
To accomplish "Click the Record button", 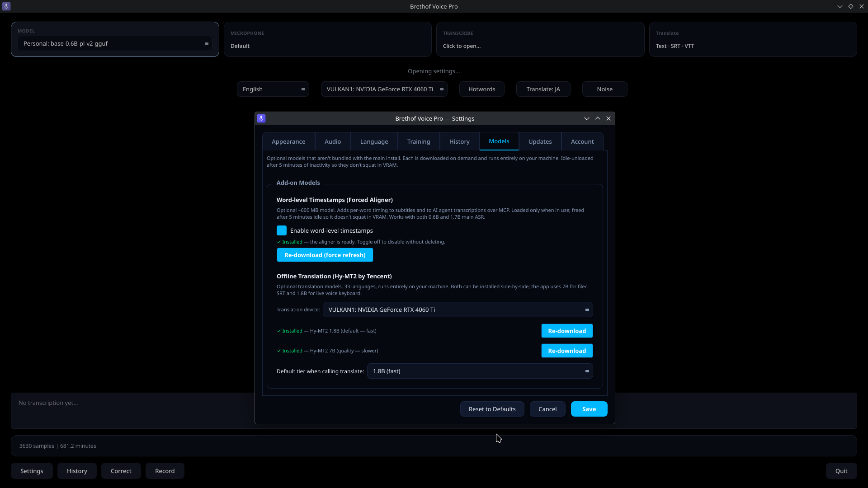I will (x=165, y=471).
